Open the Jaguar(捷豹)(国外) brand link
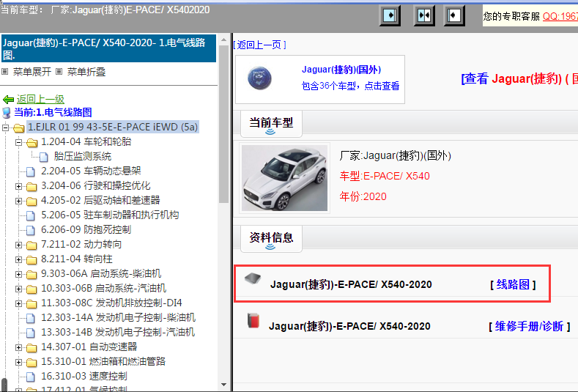Image resolution: width=578 pixels, height=392 pixels. coord(341,70)
